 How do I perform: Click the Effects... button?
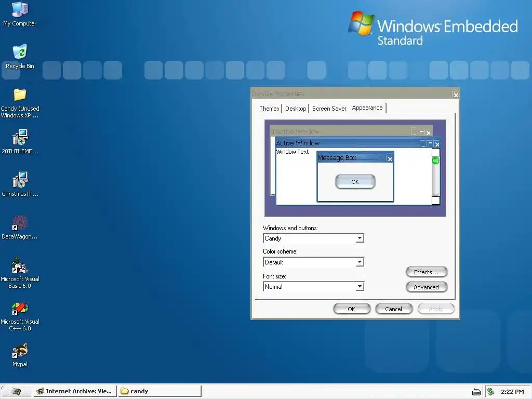coord(427,272)
